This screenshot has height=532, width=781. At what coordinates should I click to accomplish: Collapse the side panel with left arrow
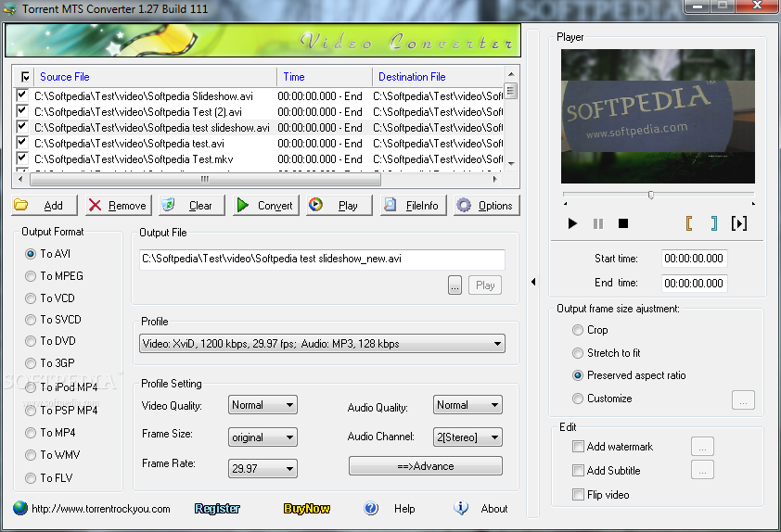click(x=533, y=282)
